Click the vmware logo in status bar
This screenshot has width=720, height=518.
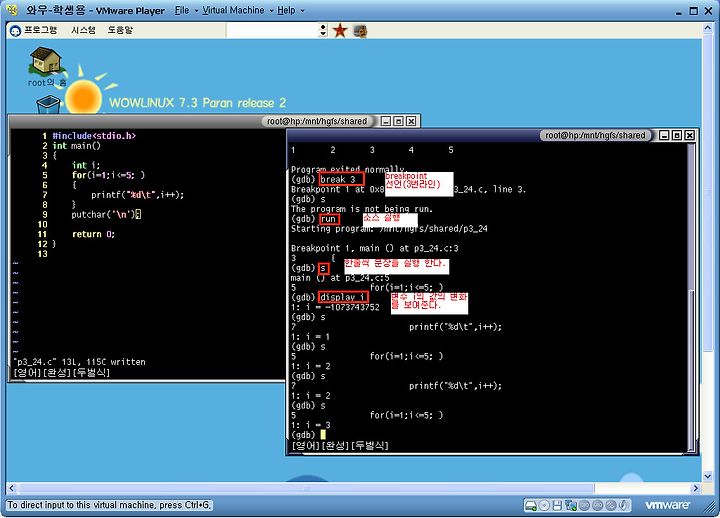668,505
